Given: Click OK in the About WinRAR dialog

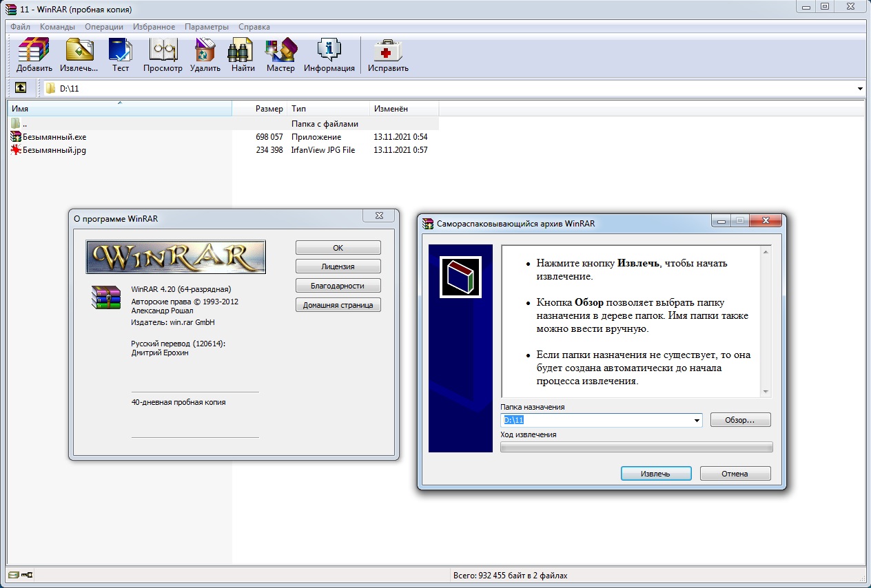Looking at the screenshot, I should coord(338,248).
